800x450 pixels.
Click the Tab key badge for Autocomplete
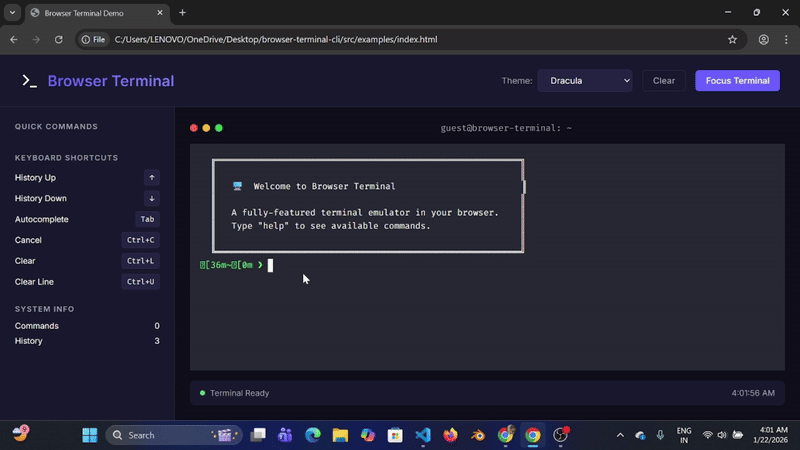coord(147,219)
